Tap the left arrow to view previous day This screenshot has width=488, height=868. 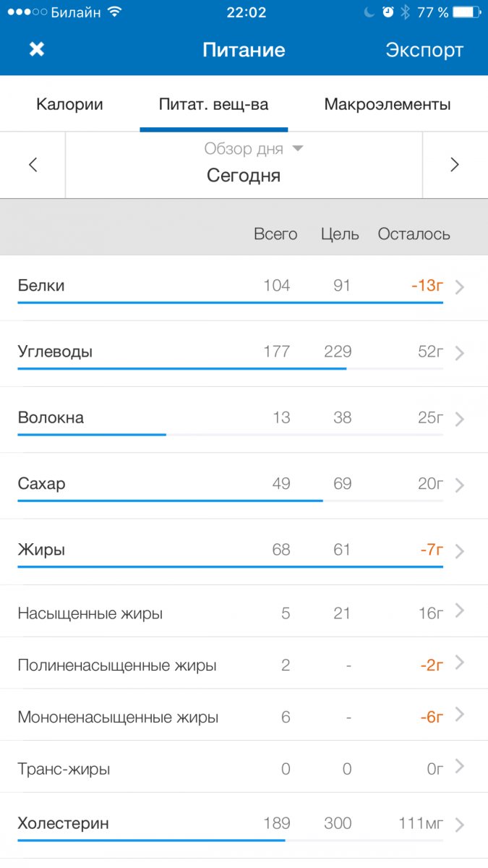[33, 165]
